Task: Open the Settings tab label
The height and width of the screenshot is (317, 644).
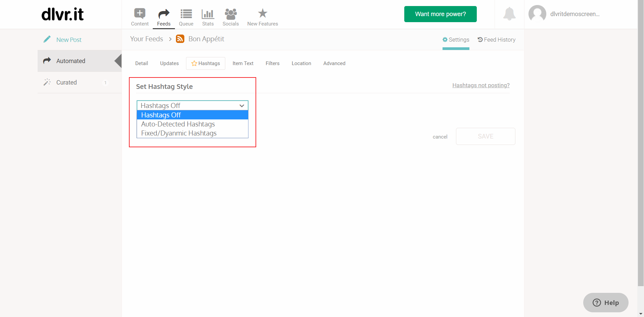Action: pos(459,40)
